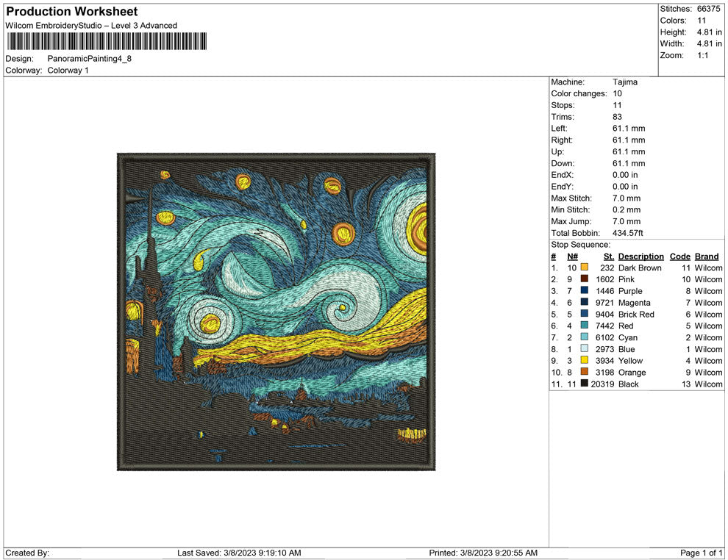Screen dimensions: 728x560
Task: Click the EndX value 0.00 in
Action: 625,175
